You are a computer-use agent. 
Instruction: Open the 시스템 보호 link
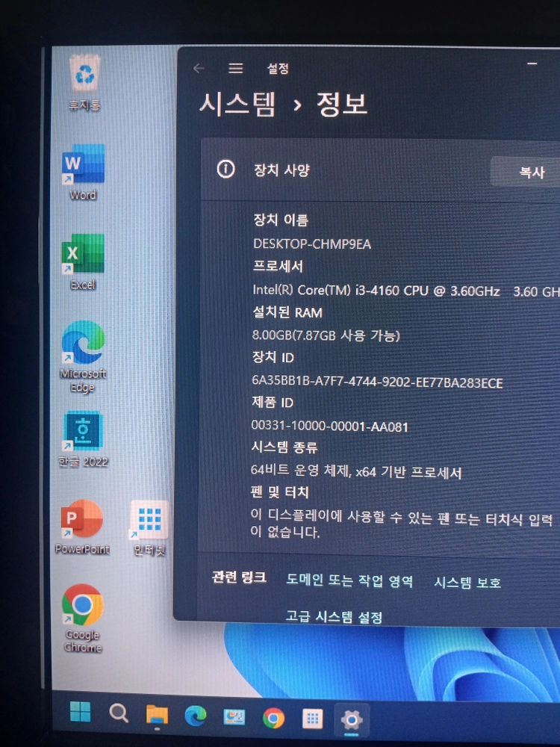pos(467,582)
